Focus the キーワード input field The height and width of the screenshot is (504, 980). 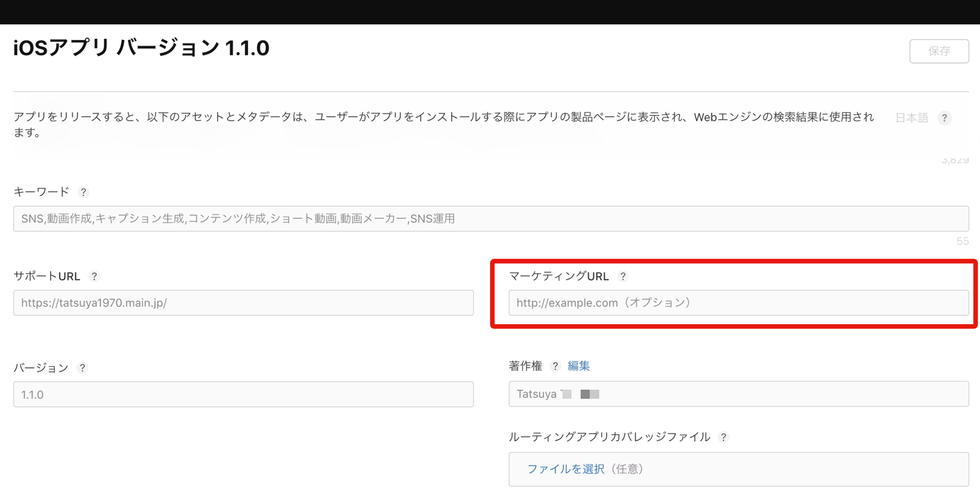click(491, 218)
